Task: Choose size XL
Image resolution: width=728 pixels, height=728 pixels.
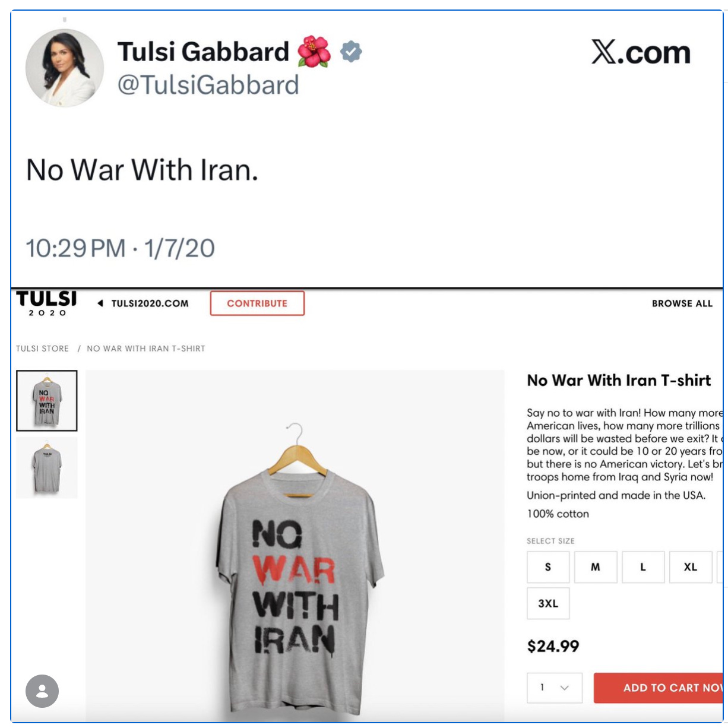Action: point(691,567)
